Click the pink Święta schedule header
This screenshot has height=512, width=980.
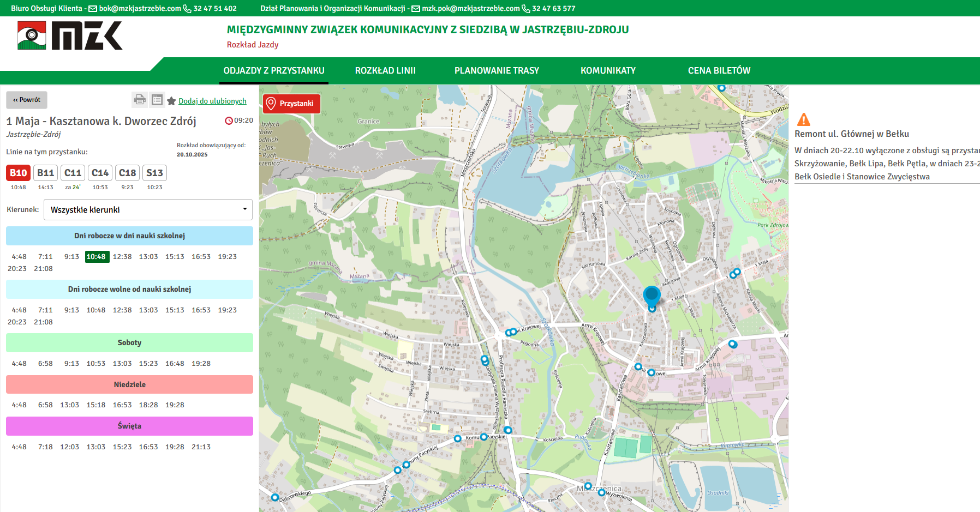[129, 426]
